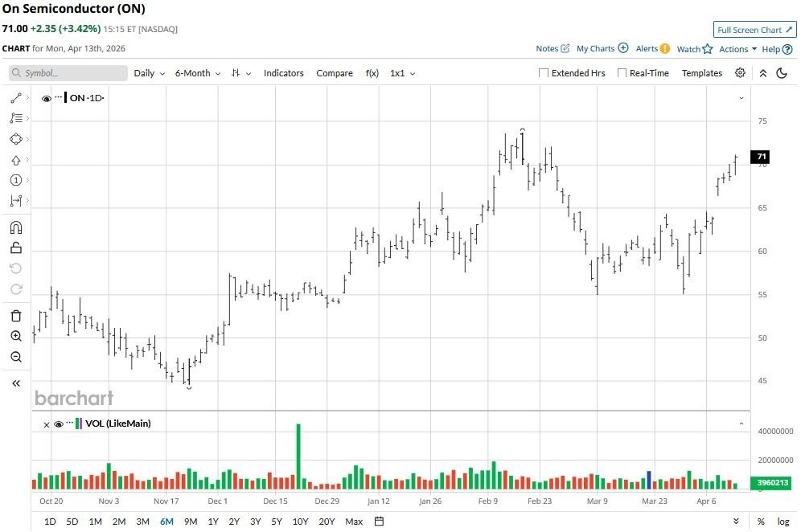Click the Full Screen Chart button
Screen dimensions: 801x532
click(754, 30)
